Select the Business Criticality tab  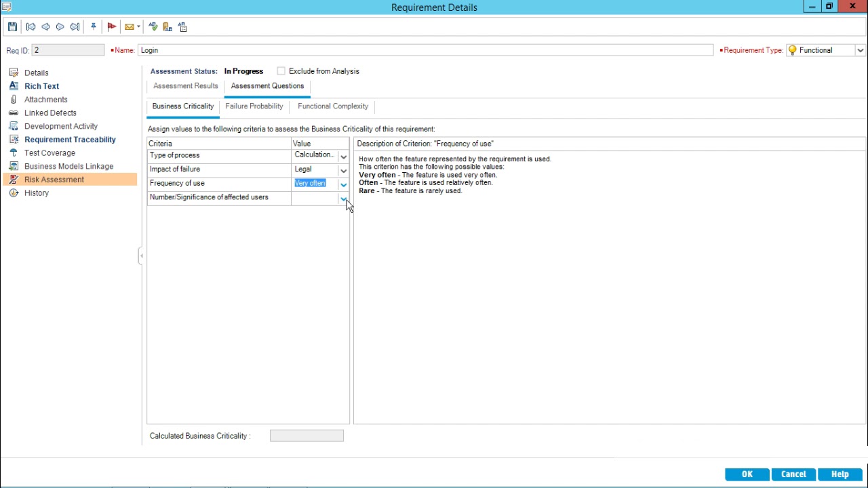(x=183, y=106)
